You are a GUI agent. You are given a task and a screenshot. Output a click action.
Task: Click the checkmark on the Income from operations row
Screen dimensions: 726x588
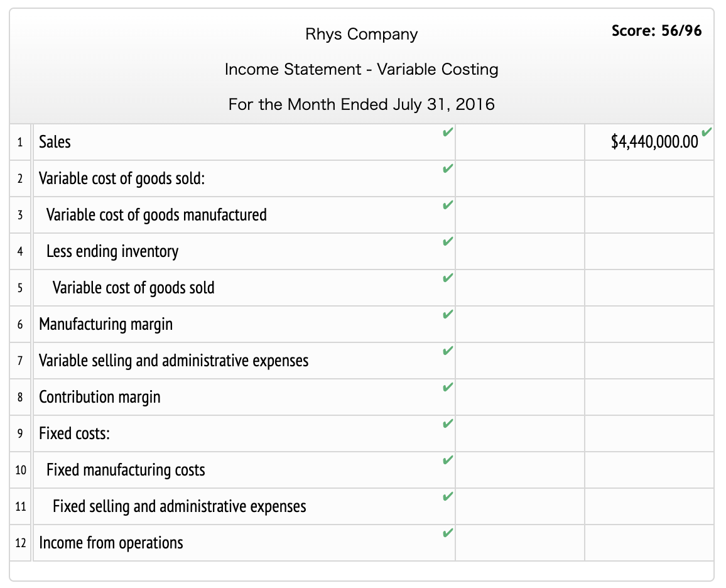(x=448, y=533)
